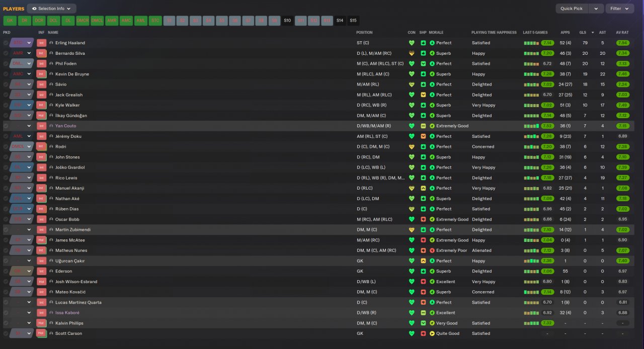Click Haaland's last 5 games form bars
The height and width of the screenshot is (349, 644).
531,43
